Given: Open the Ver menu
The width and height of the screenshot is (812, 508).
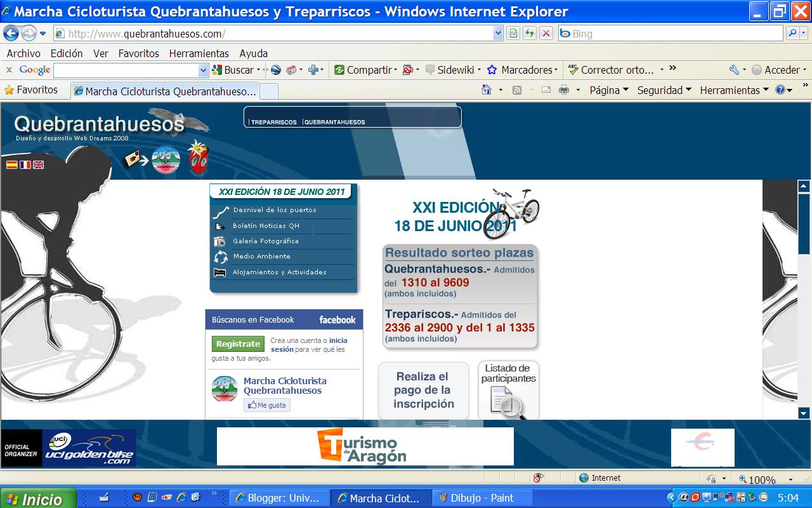Looking at the screenshot, I should point(101,53).
